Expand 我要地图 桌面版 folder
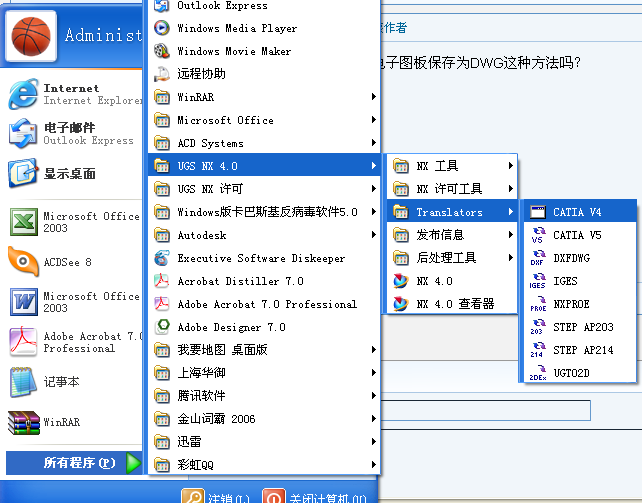Screen dimensions: 642x503 tap(264, 350)
